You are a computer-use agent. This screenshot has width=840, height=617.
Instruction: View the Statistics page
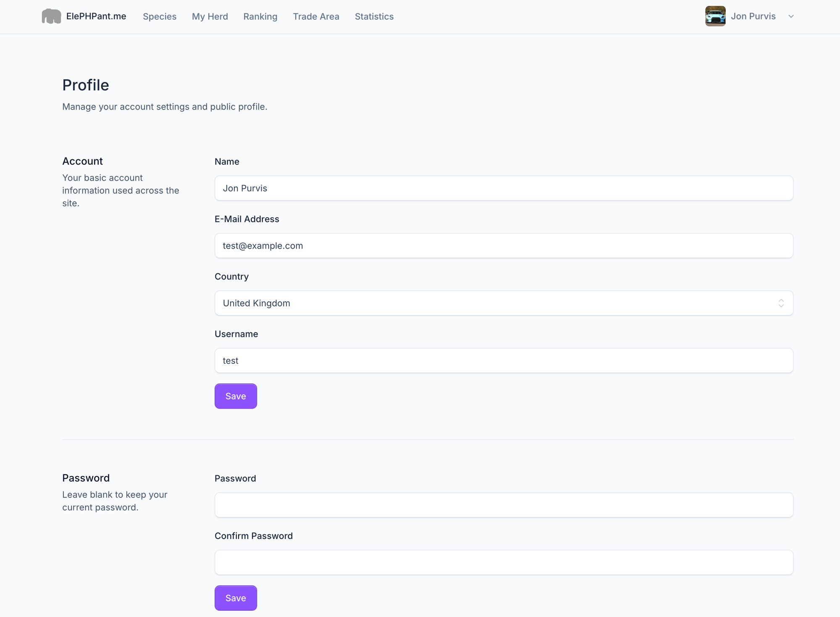[x=374, y=16]
